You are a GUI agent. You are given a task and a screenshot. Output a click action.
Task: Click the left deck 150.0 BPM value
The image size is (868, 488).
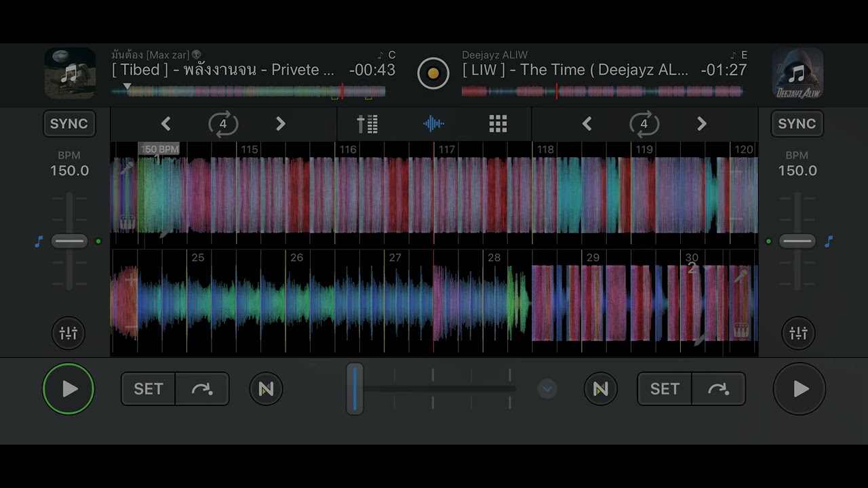click(x=69, y=171)
